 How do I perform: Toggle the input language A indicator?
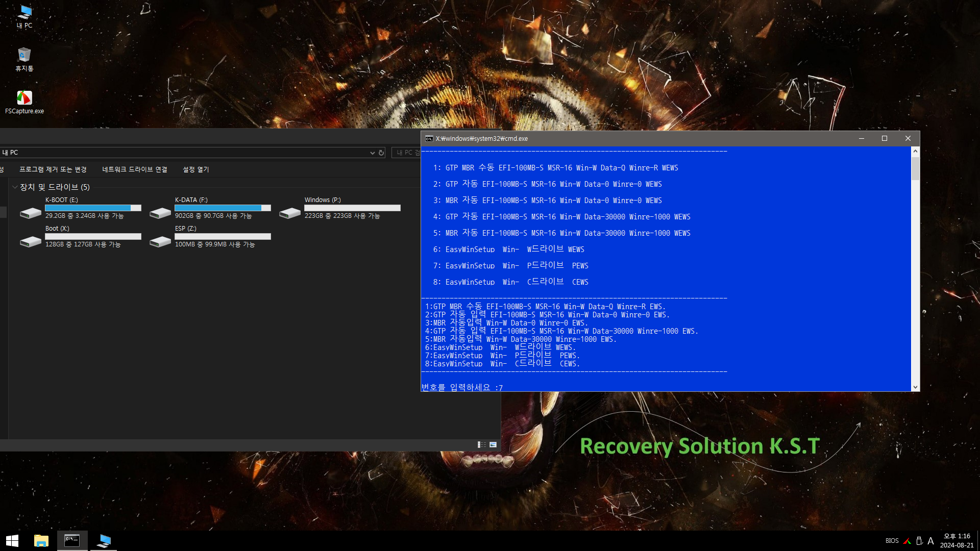click(930, 541)
